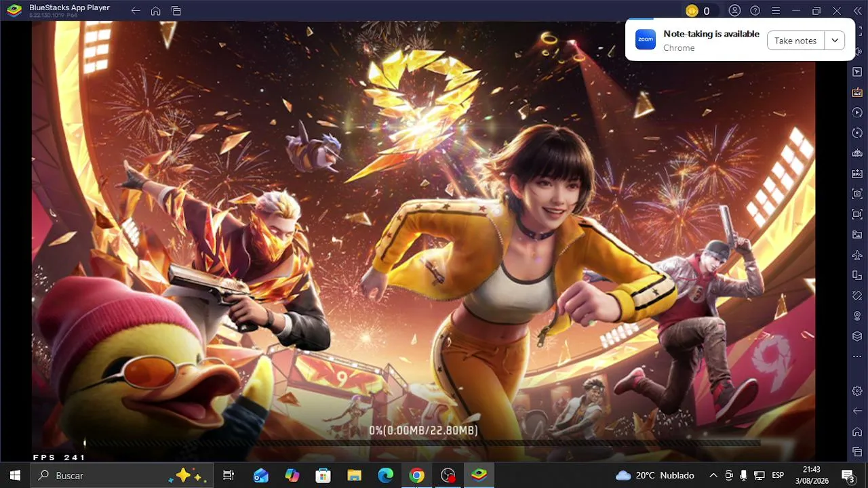Screen dimensions: 868x488
Task: Click the shake device icon in sidebar
Action: (857, 296)
